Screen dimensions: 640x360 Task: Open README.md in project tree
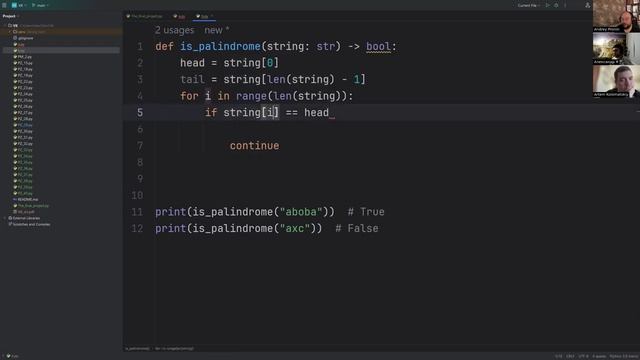[27, 200]
